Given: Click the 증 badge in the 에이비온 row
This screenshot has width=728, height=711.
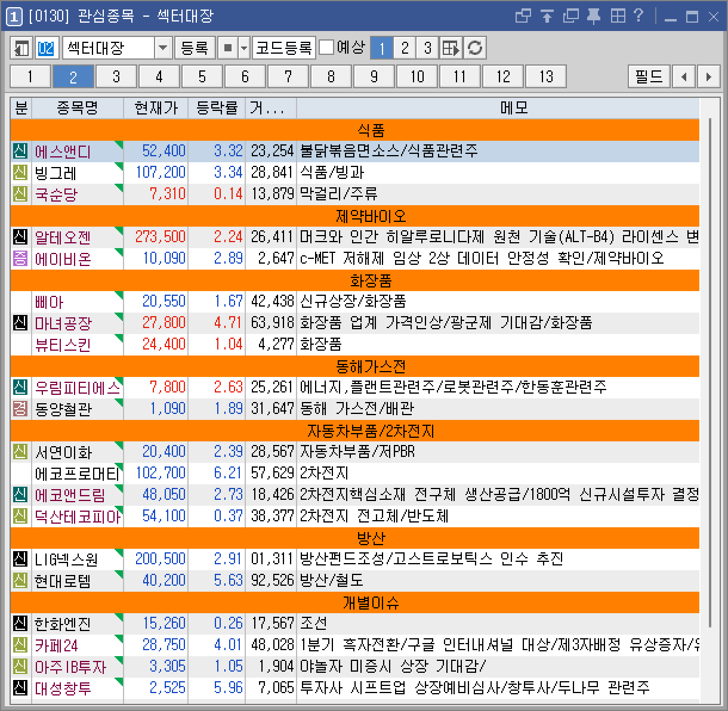Looking at the screenshot, I should (20, 259).
